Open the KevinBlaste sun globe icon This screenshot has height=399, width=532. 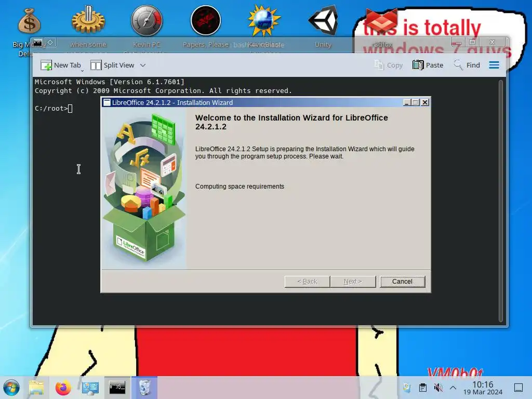264,20
